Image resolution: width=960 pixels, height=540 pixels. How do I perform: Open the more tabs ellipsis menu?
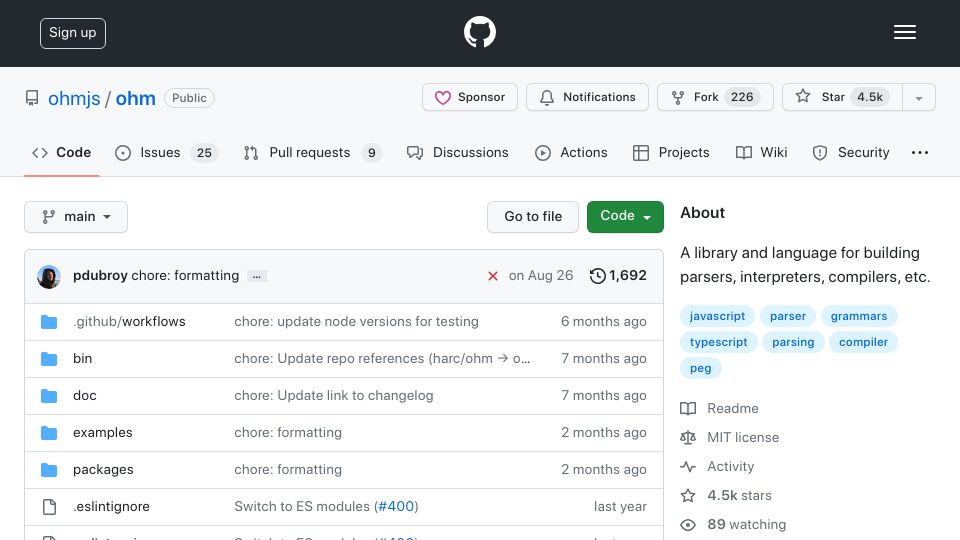[920, 152]
